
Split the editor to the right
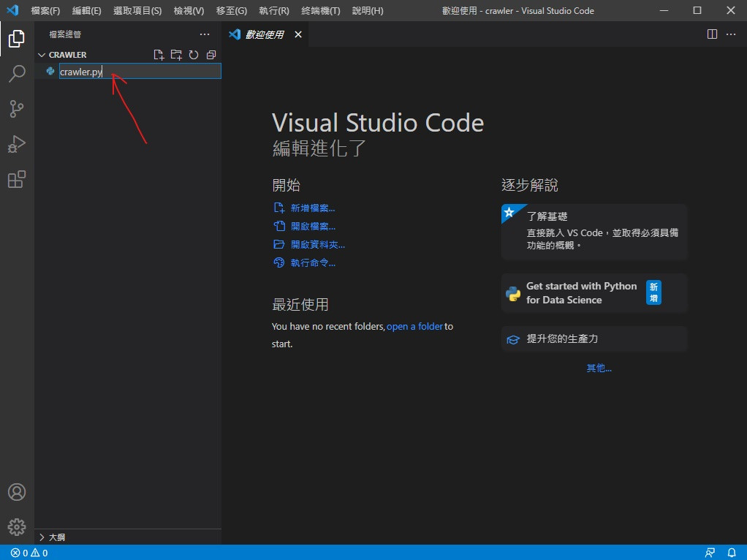[x=712, y=34]
